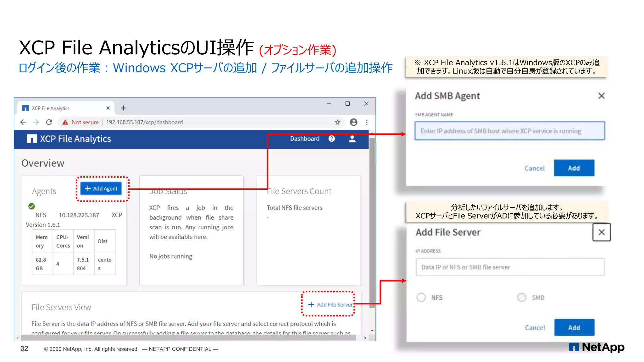Click the '62.8 GB' memory cell
This screenshot has width=644, height=362.
click(x=42, y=264)
